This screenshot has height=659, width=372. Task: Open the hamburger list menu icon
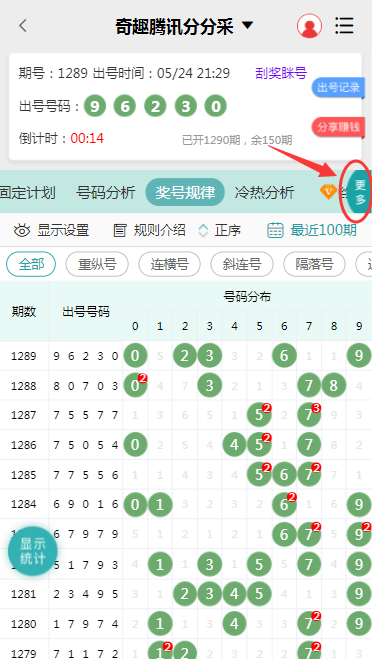point(344,26)
